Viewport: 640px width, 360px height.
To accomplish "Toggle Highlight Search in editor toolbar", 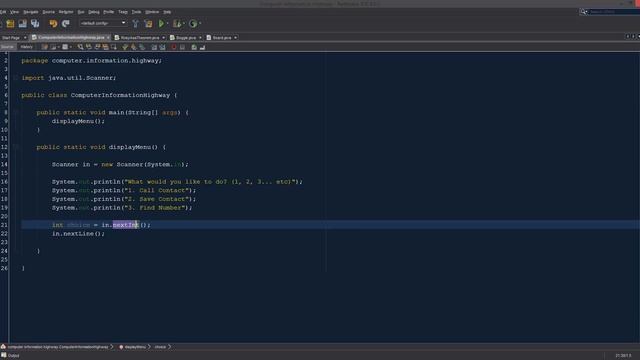I will point(105,47).
